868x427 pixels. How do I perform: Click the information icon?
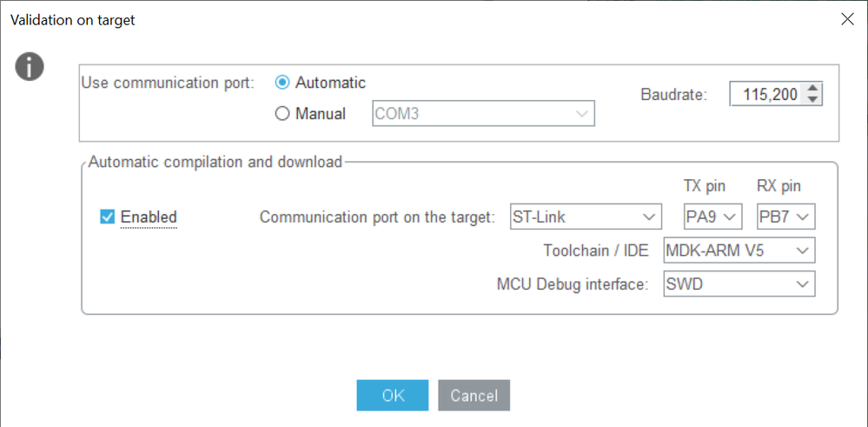pos(30,66)
